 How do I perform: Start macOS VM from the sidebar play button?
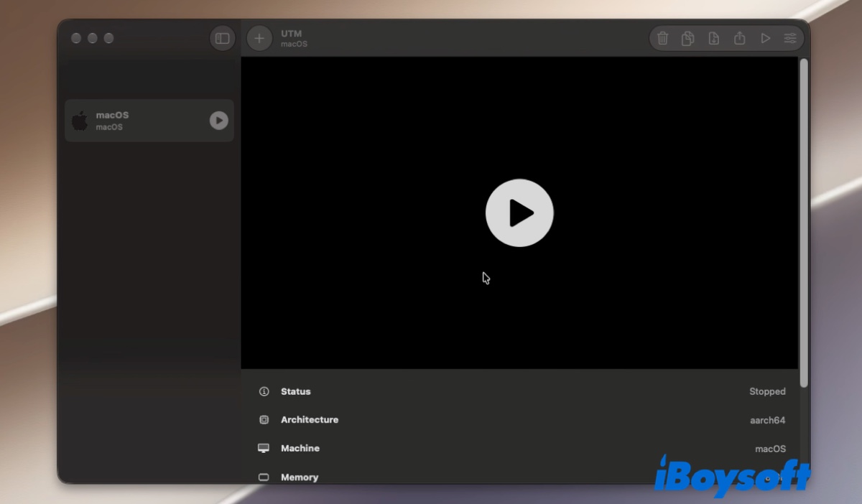coord(218,121)
